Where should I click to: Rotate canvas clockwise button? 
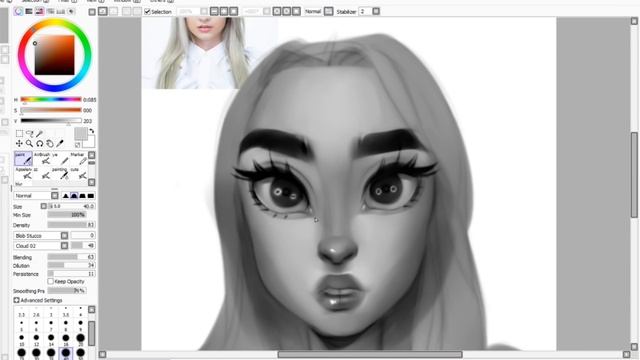[287, 11]
